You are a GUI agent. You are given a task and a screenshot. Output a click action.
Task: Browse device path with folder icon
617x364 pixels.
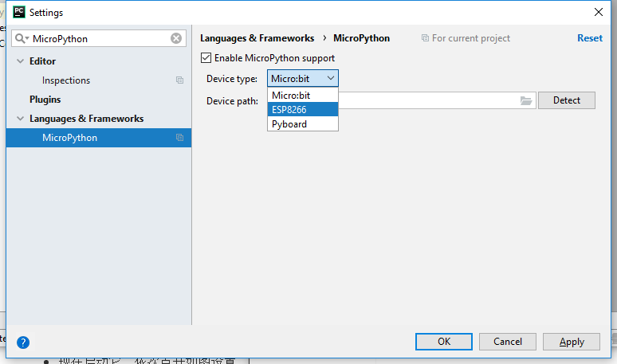(x=526, y=100)
